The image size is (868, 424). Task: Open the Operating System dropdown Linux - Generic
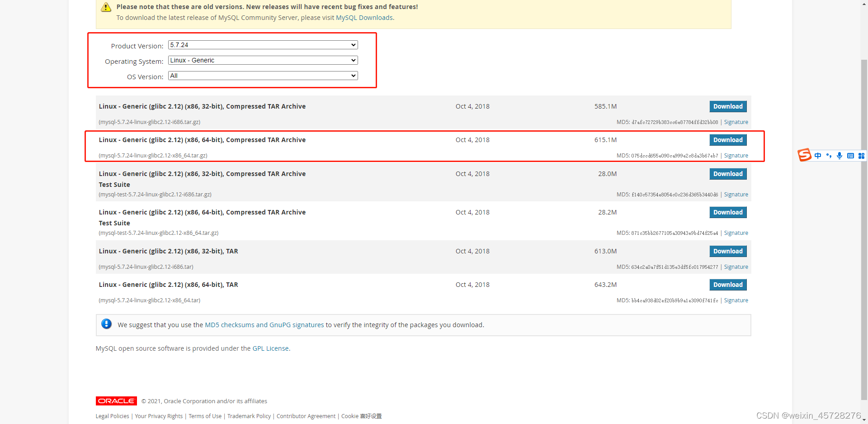[x=263, y=60]
